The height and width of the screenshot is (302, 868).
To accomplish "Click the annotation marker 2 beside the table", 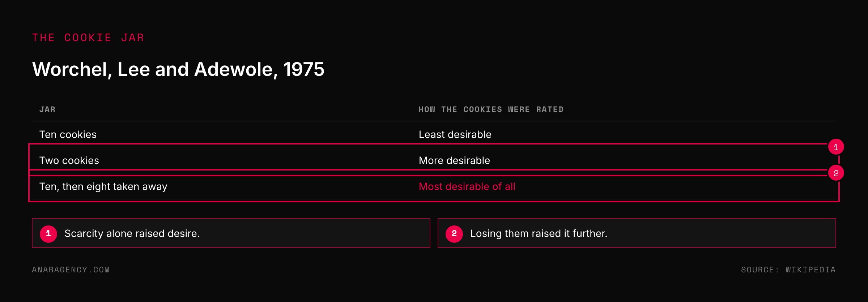I will [x=836, y=173].
